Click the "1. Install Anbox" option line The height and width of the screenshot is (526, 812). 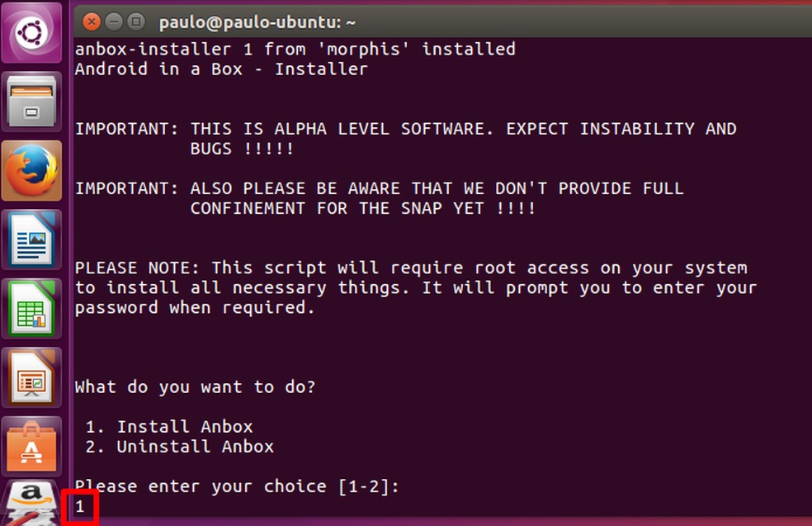[x=184, y=427]
